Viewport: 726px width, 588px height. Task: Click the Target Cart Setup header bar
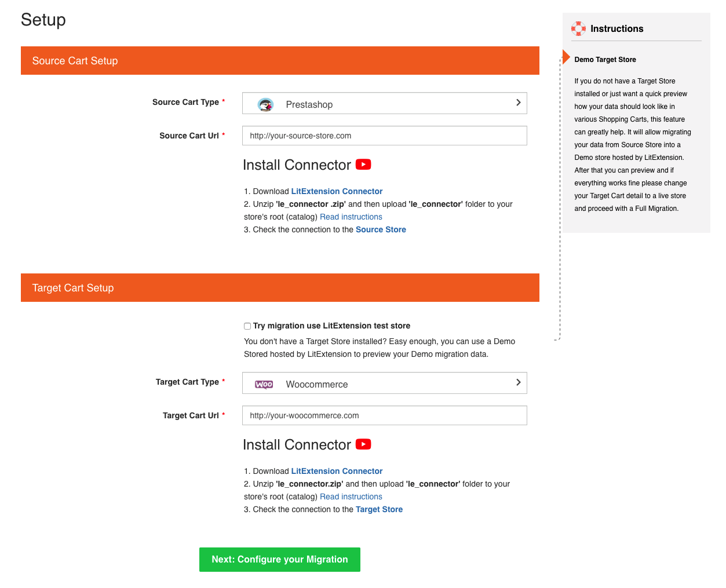pyautogui.click(x=280, y=288)
